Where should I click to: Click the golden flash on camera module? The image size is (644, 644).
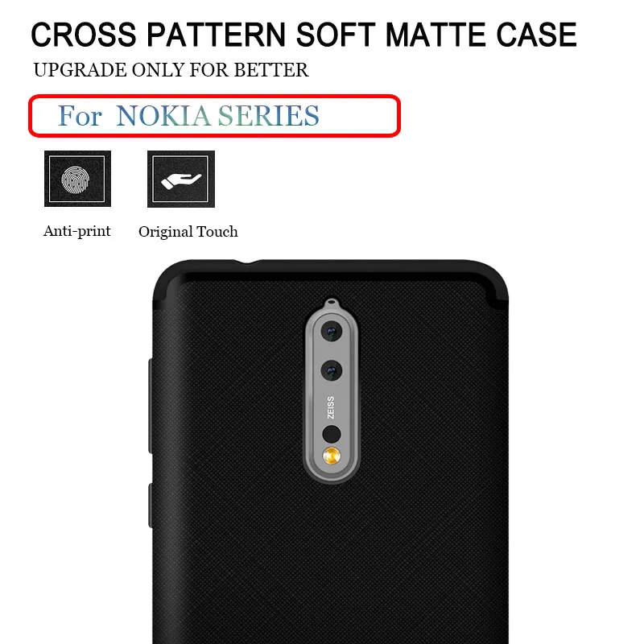click(x=332, y=456)
